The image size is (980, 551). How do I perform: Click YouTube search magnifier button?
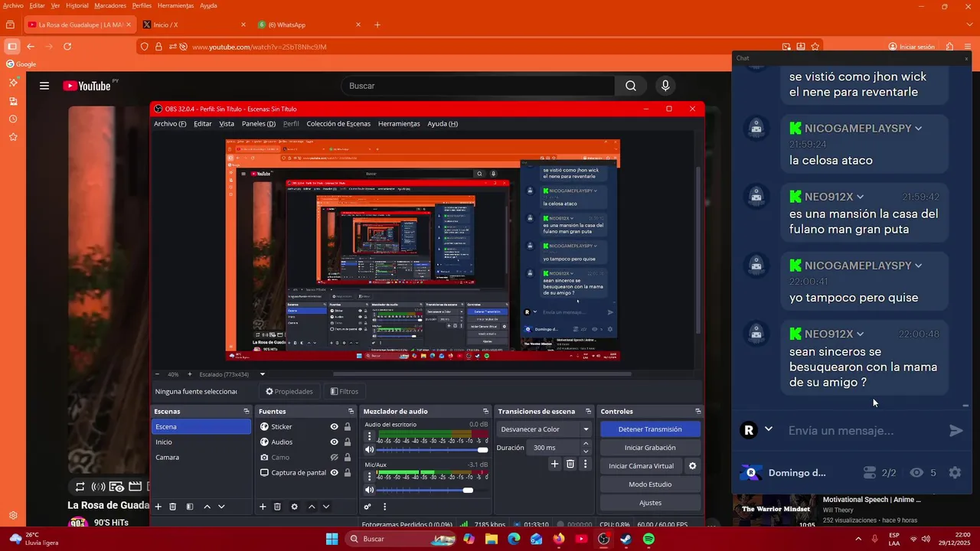pyautogui.click(x=631, y=86)
